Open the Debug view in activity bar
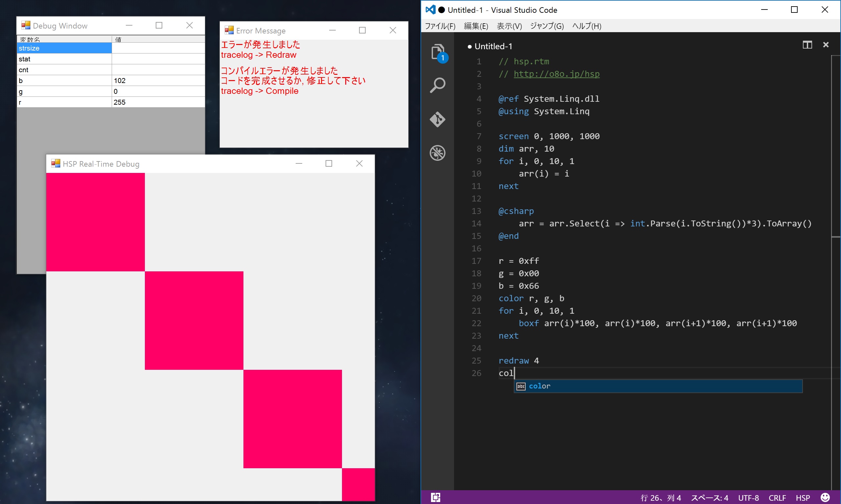 [x=438, y=153]
